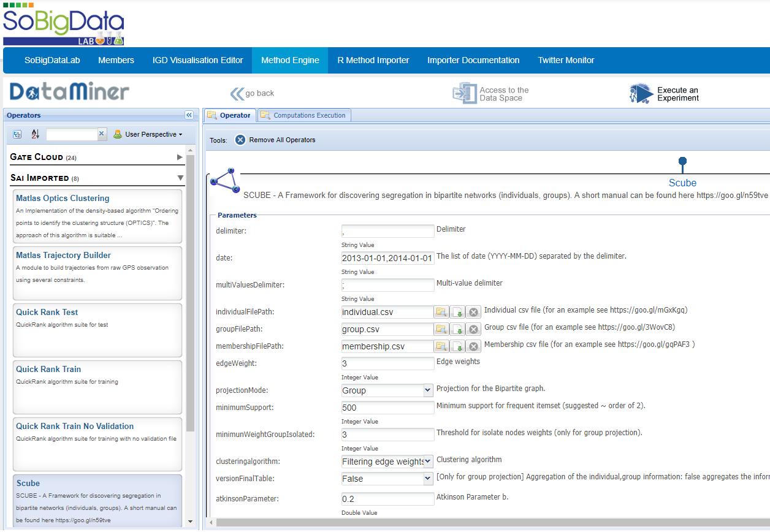The image size is (770, 532).
Task: Click the membership.csv file path field
Action: click(x=387, y=346)
